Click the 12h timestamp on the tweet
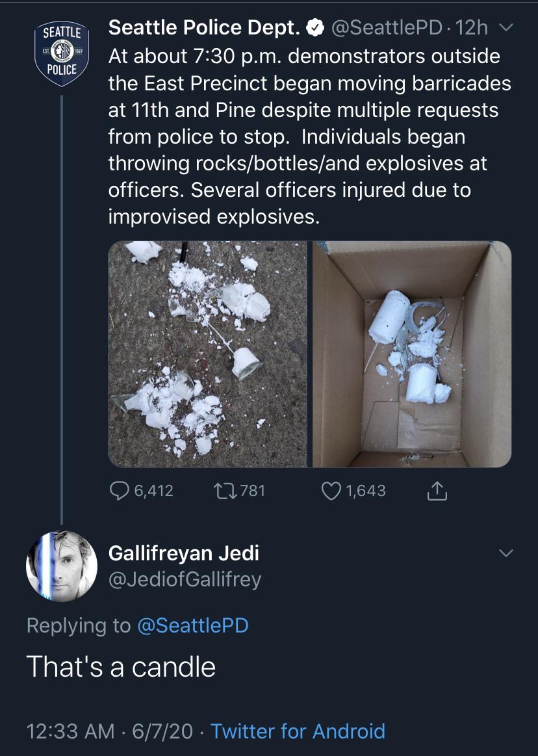 tap(472, 28)
